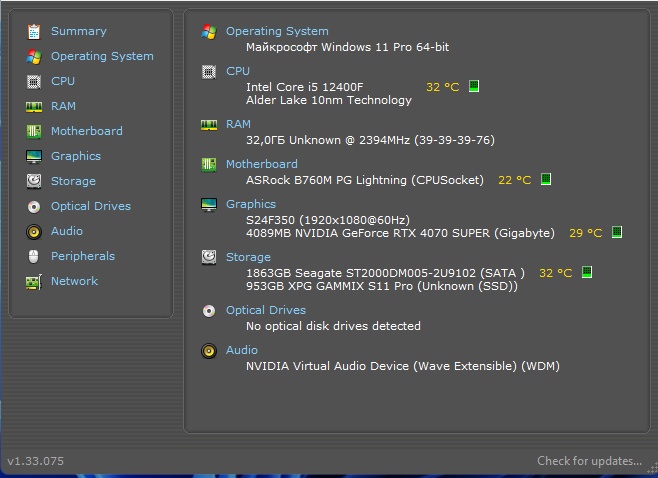The height and width of the screenshot is (478, 658).
Task: Click the Check for updates link
Action: coord(589,461)
